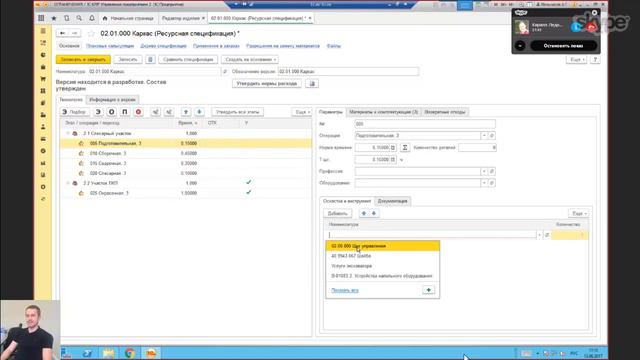Open the Номенклатура row dropdown arrow
The height and width of the screenshot is (360, 640).
540,235
